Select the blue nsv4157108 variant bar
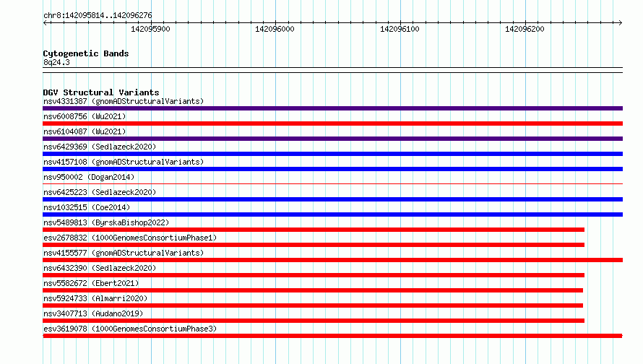Viewport: 643px width, 364px height. pyautogui.click(x=332, y=169)
